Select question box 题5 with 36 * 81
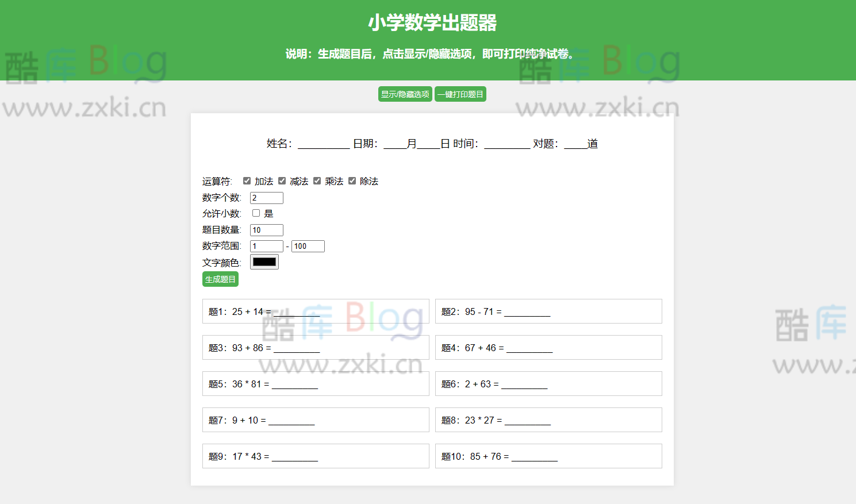The height and width of the screenshot is (504, 856). (x=315, y=383)
